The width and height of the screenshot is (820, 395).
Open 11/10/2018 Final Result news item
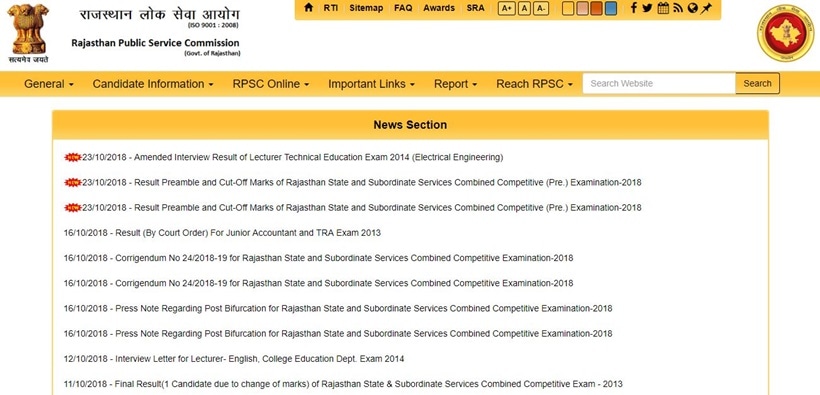(x=343, y=384)
